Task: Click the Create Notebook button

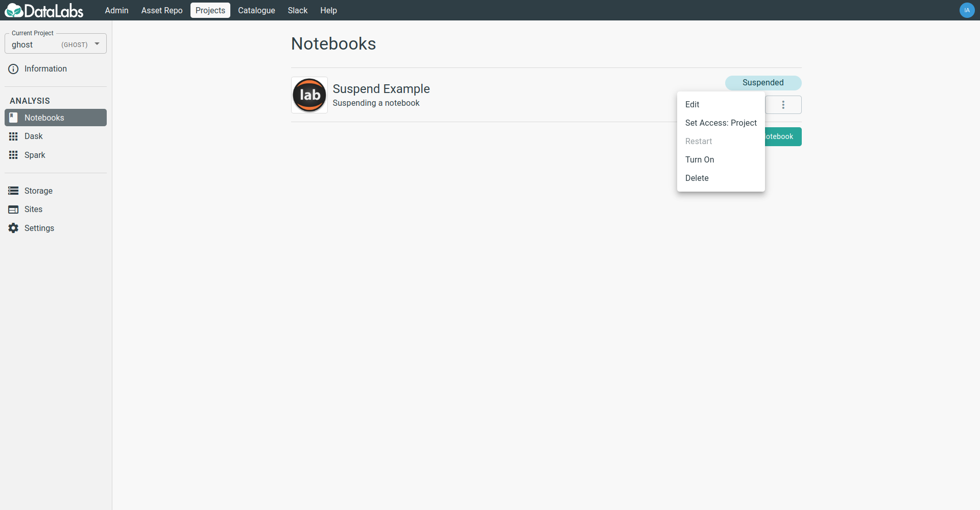Action: 783,136
